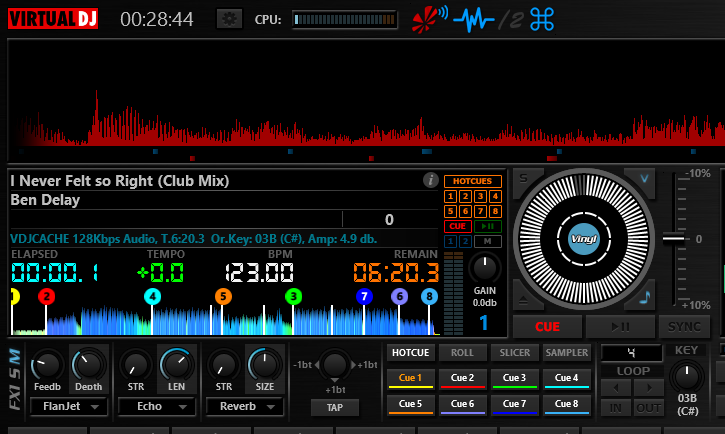This screenshot has width=725, height=434.
Task: Toggle the blue 2 button under CUE
Action: [465, 241]
